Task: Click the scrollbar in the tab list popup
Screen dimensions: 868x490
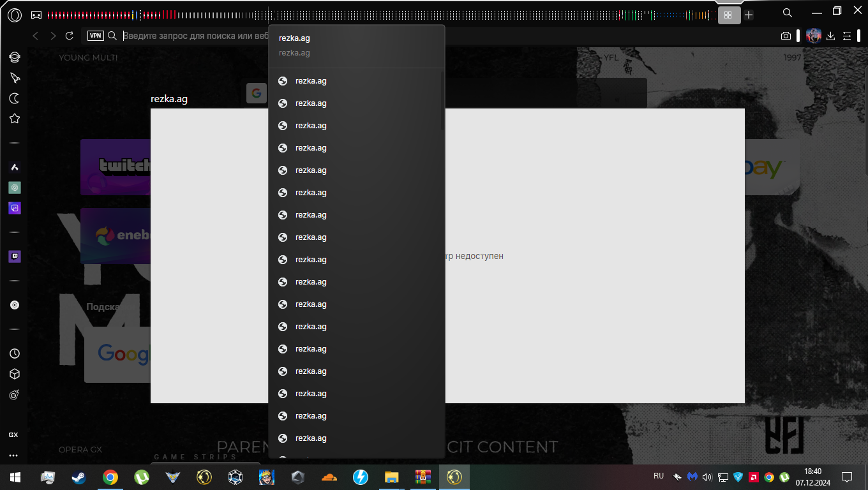Action: point(442,100)
